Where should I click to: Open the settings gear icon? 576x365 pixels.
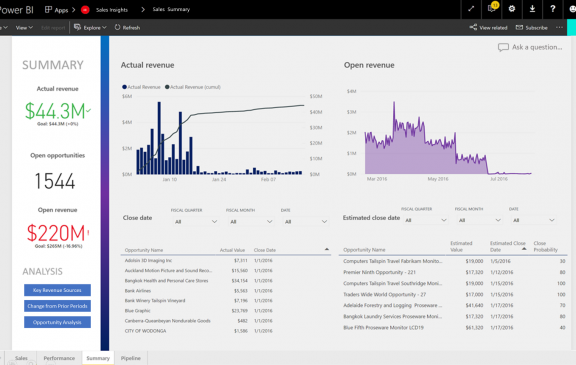(x=512, y=9)
